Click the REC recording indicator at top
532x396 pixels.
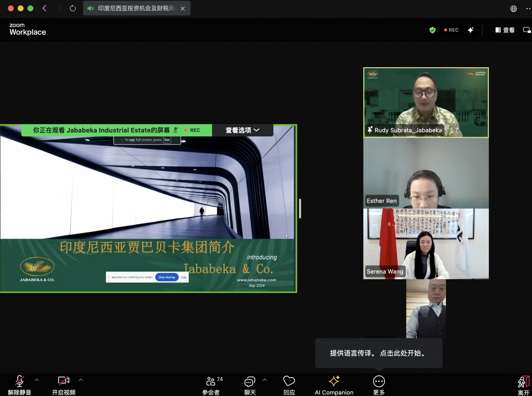coord(451,30)
